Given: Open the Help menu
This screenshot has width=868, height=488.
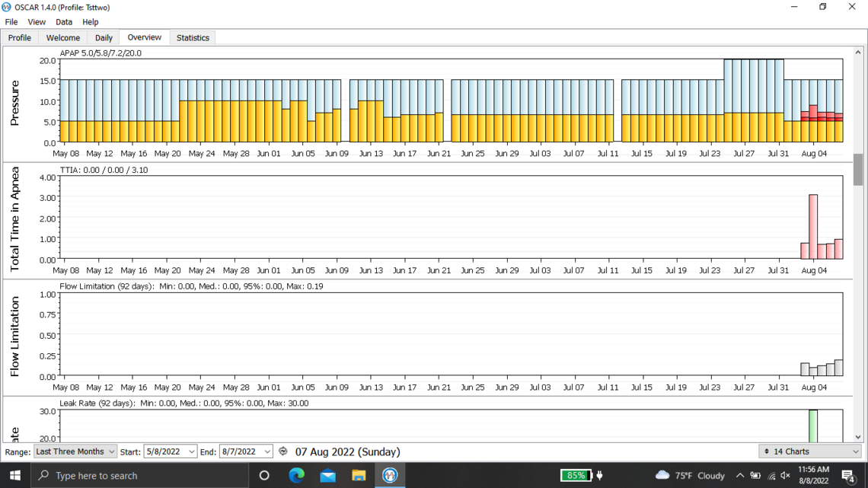Looking at the screenshot, I should click(91, 22).
